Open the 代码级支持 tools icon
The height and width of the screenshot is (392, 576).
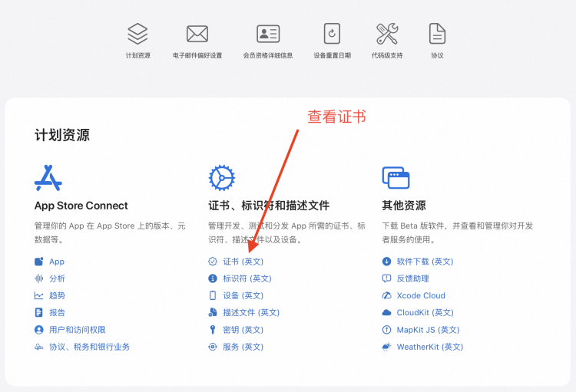387,34
